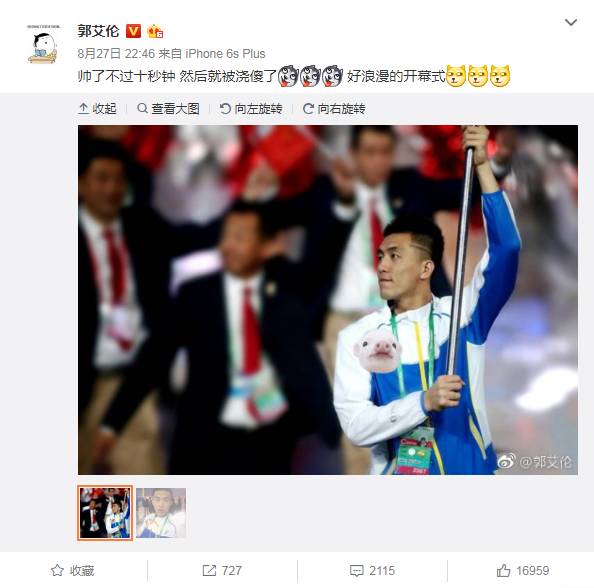Click the first yellow cat emoji in post
This screenshot has height=588, width=594.
click(456, 76)
